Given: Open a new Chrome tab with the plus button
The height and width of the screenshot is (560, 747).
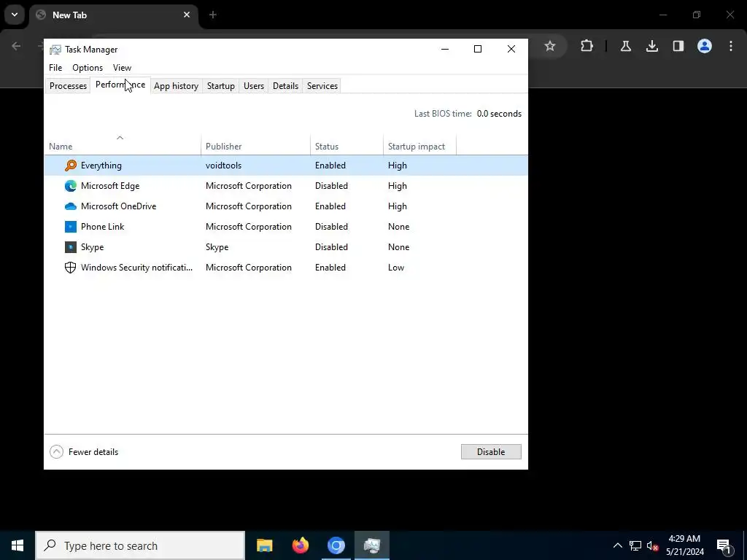Looking at the screenshot, I should point(213,15).
